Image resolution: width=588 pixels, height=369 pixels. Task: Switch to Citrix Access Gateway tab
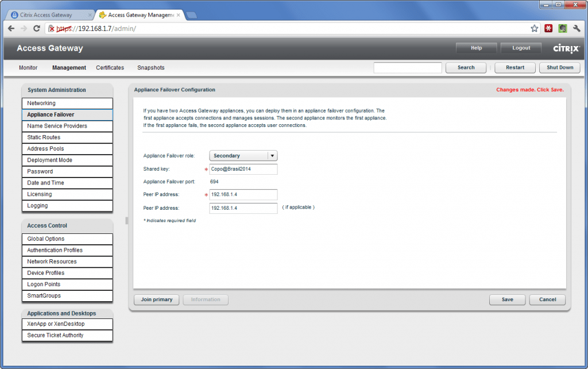pos(49,15)
